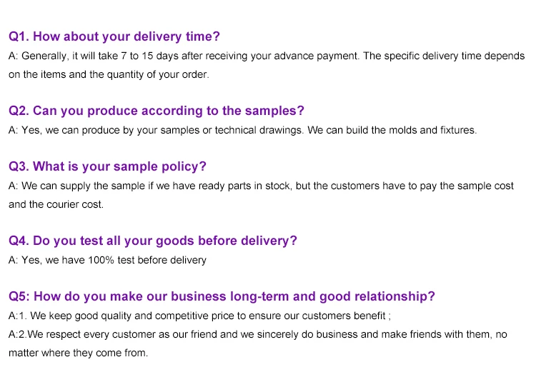Image resolution: width=536 pixels, height=392 pixels.
Task: Select the Q4 test goods before delivery heading
Action: click(x=153, y=241)
